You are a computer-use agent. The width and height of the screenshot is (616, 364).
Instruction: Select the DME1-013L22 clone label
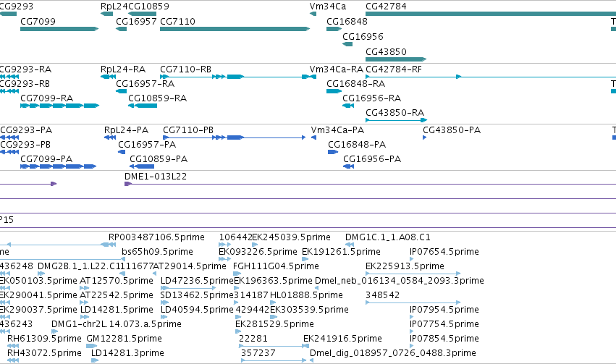click(156, 177)
